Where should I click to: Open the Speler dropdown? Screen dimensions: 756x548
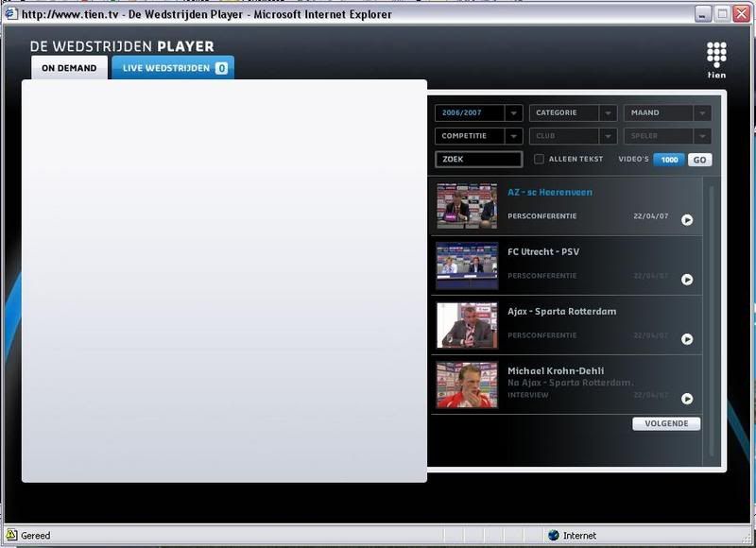pos(667,136)
